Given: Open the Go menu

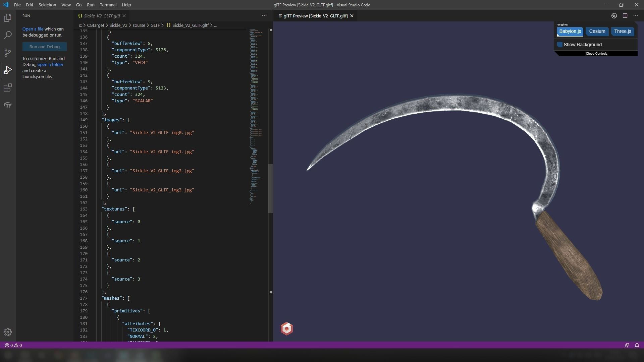Looking at the screenshot, I should pyautogui.click(x=79, y=5).
